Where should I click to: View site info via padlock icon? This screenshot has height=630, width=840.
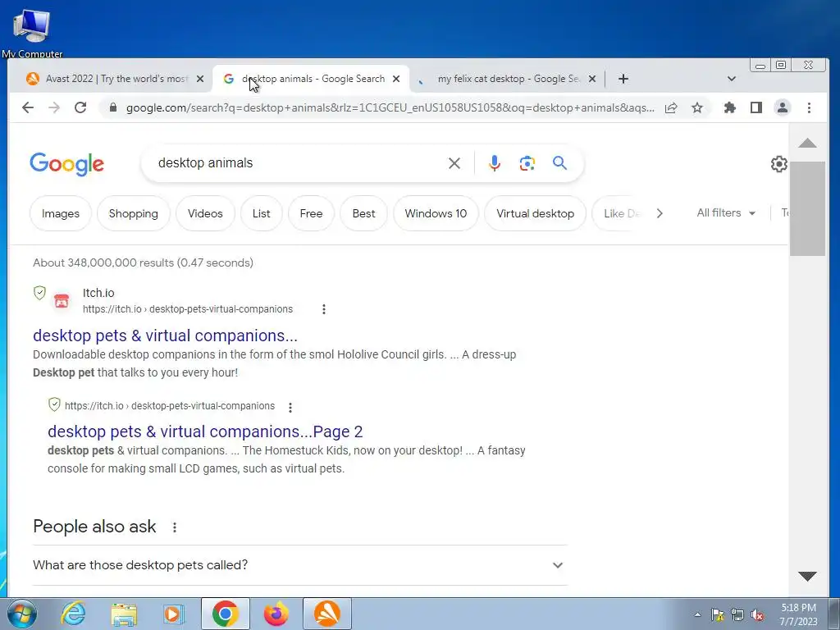[x=112, y=107]
